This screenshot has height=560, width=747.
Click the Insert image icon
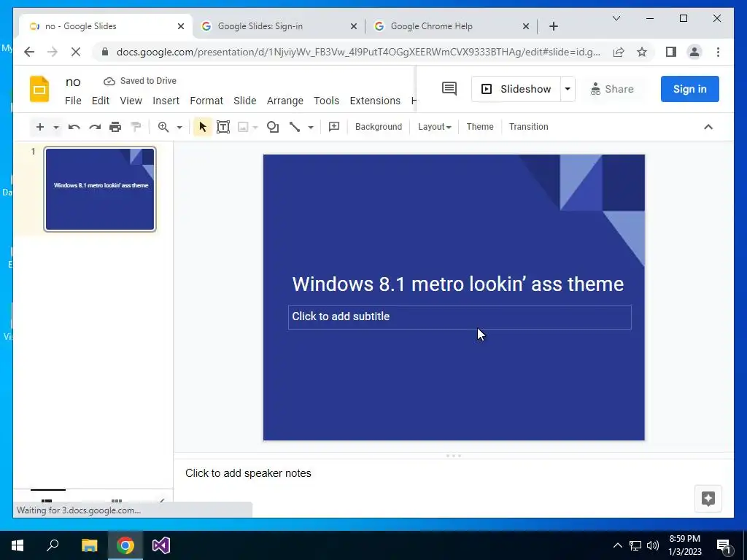click(x=243, y=127)
